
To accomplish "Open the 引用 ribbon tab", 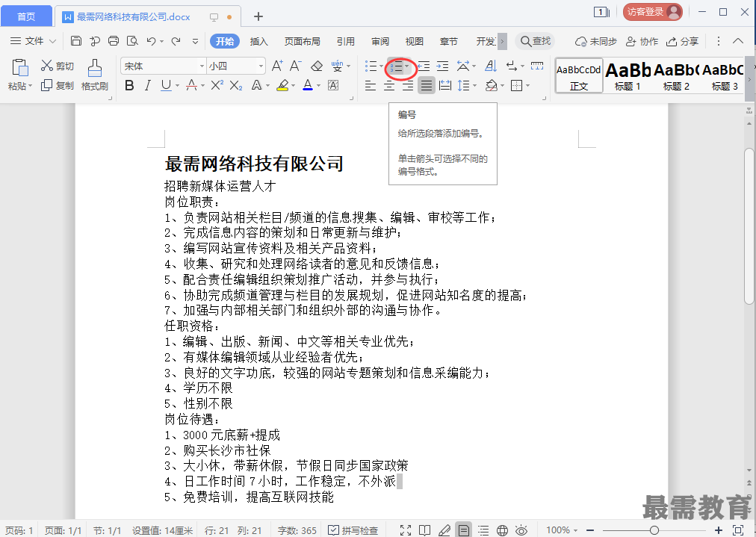I will (346, 42).
